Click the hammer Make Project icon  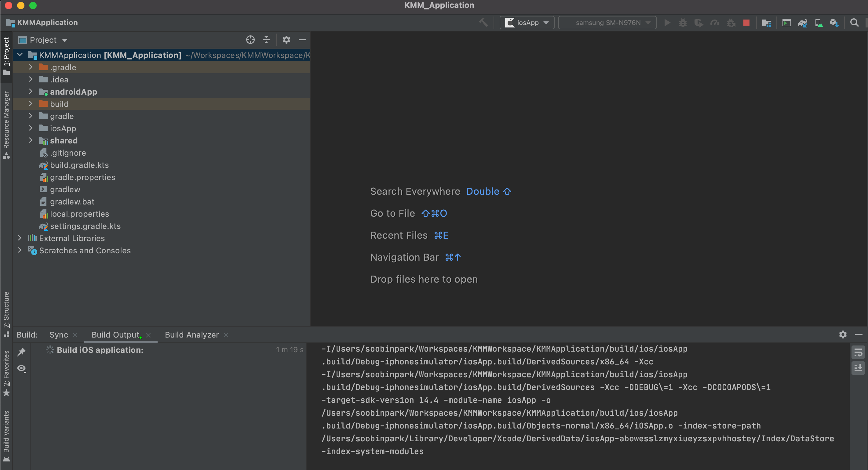pyautogui.click(x=483, y=23)
